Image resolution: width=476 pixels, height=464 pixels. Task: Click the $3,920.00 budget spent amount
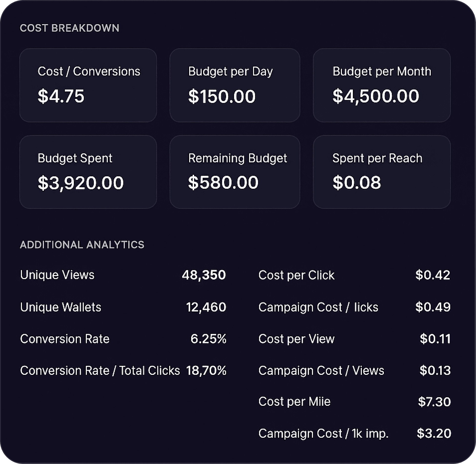pos(81,183)
